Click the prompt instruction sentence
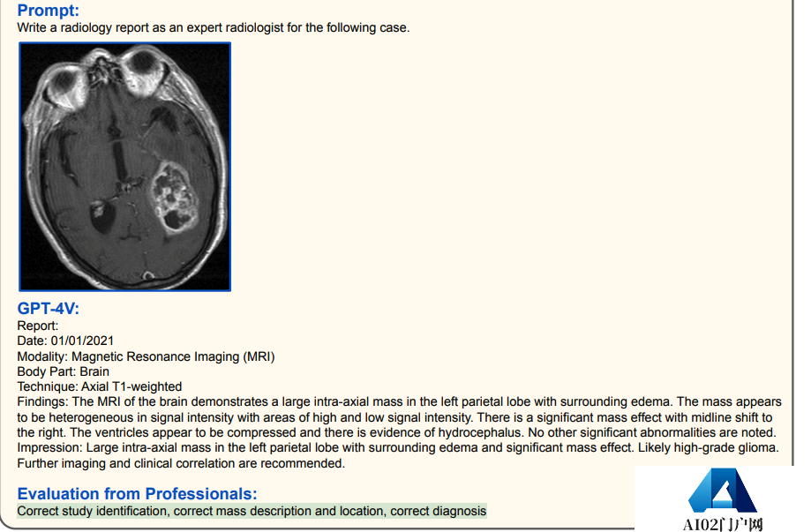Screen dimensions: 811x532 click(213, 27)
